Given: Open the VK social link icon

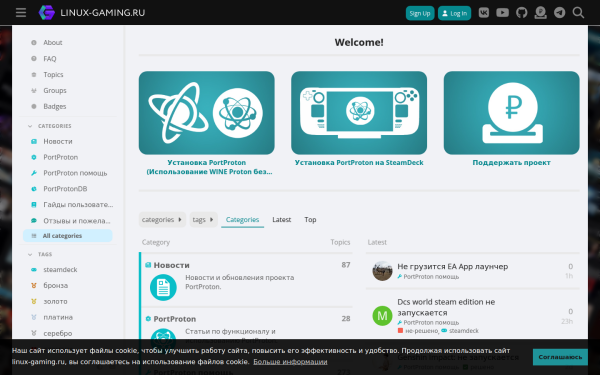Looking at the screenshot, I should coord(484,13).
